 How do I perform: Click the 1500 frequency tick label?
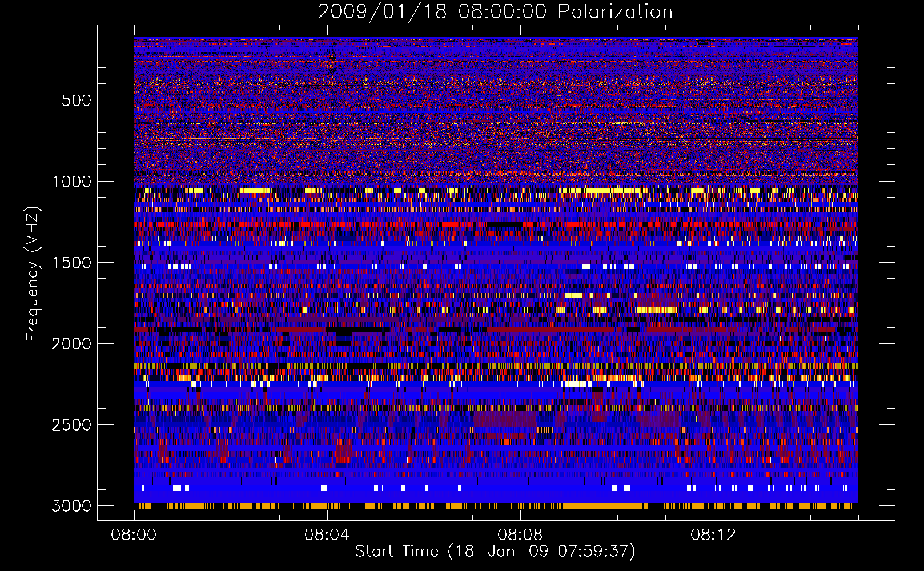pos(71,263)
